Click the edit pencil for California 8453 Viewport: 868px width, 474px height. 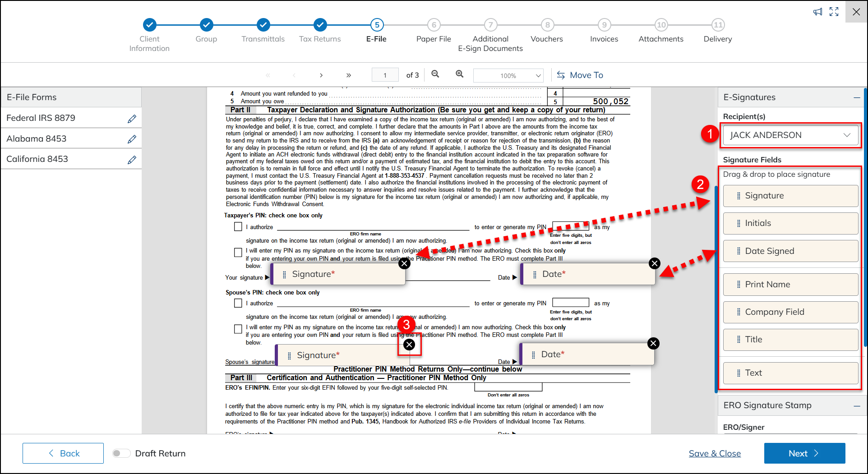(132, 160)
